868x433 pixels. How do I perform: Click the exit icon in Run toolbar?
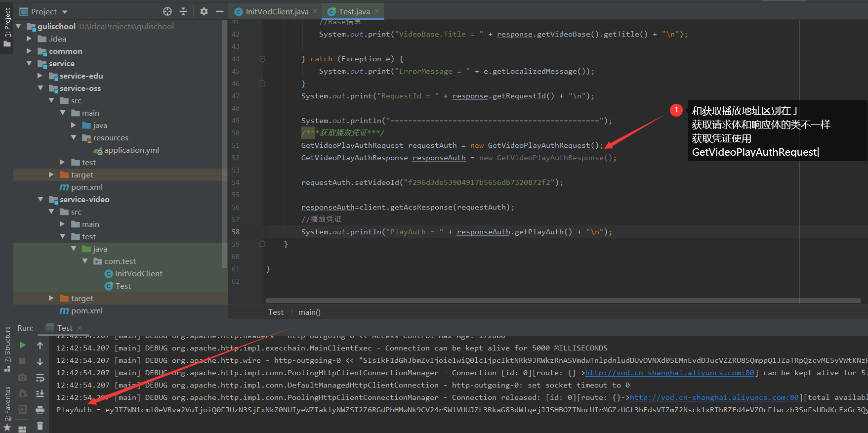tap(22, 409)
